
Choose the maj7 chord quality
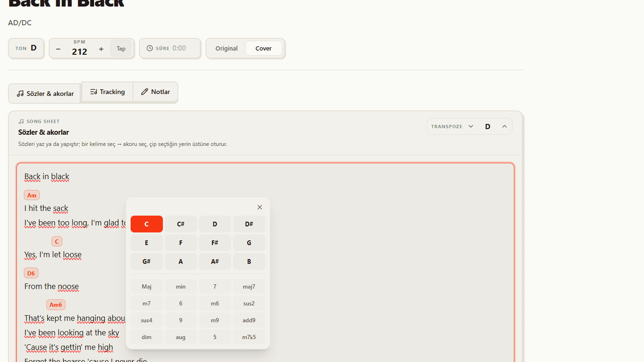[x=249, y=287]
